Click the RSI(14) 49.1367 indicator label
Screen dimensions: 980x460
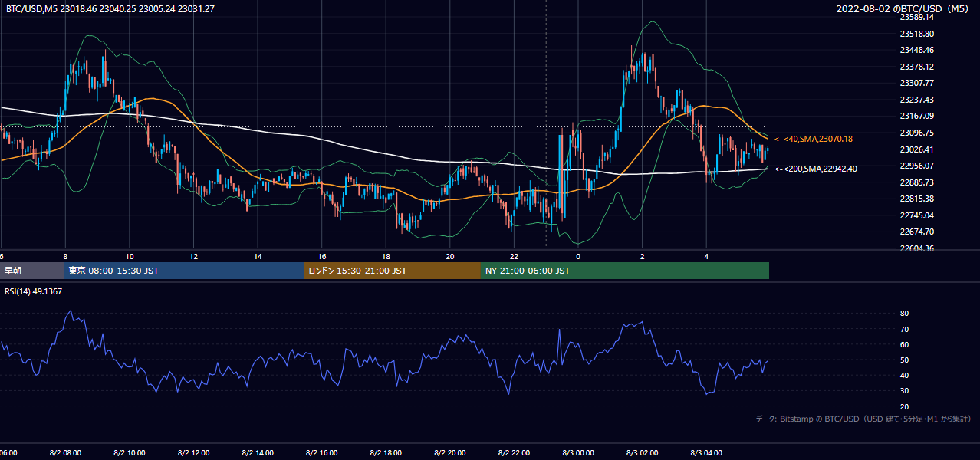[x=34, y=291]
